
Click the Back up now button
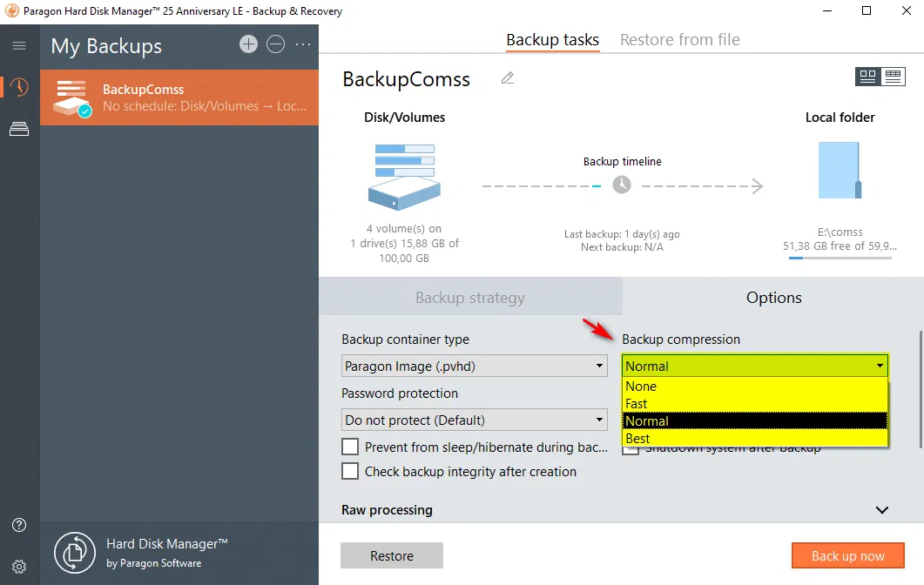tap(847, 556)
